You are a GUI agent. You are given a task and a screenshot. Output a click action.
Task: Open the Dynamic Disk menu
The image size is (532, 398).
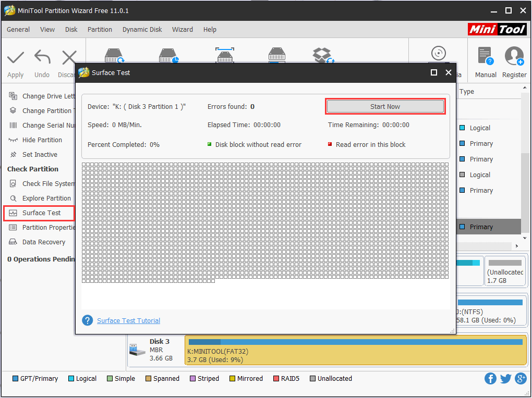pos(142,30)
